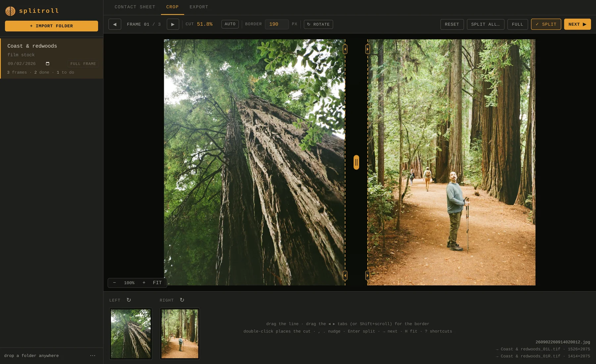Viewport: 596px width, 364px height.
Task: Zoom out with the minus button
Action: pos(114,283)
